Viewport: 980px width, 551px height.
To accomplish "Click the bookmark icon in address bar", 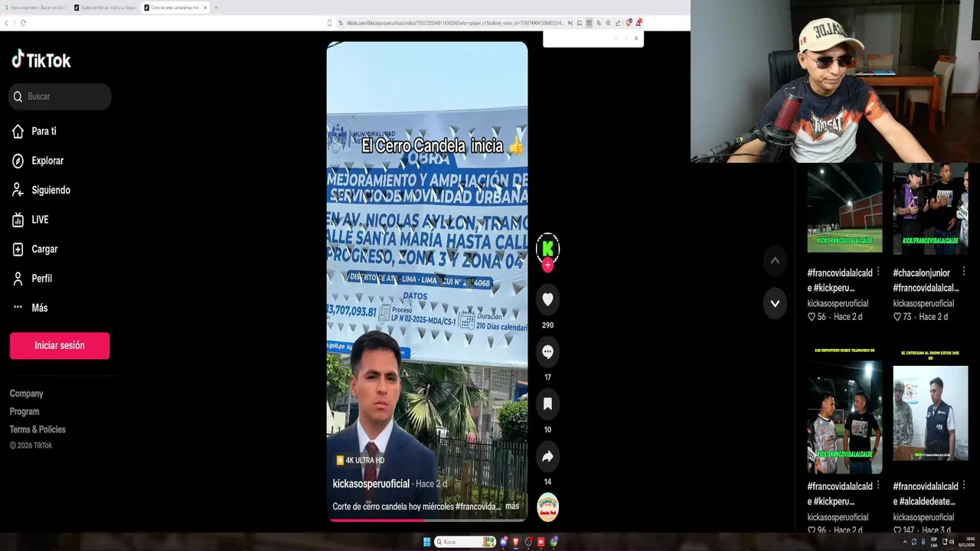I will point(329,23).
